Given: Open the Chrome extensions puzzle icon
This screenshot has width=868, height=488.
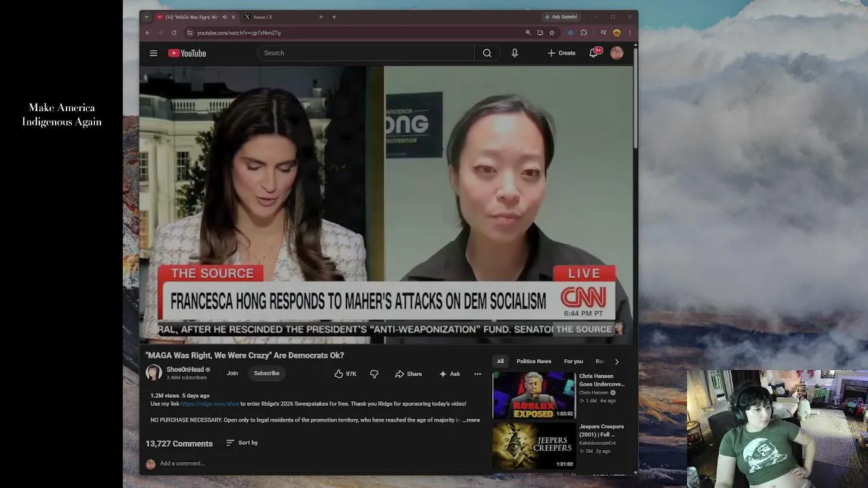Looking at the screenshot, I should [584, 33].
